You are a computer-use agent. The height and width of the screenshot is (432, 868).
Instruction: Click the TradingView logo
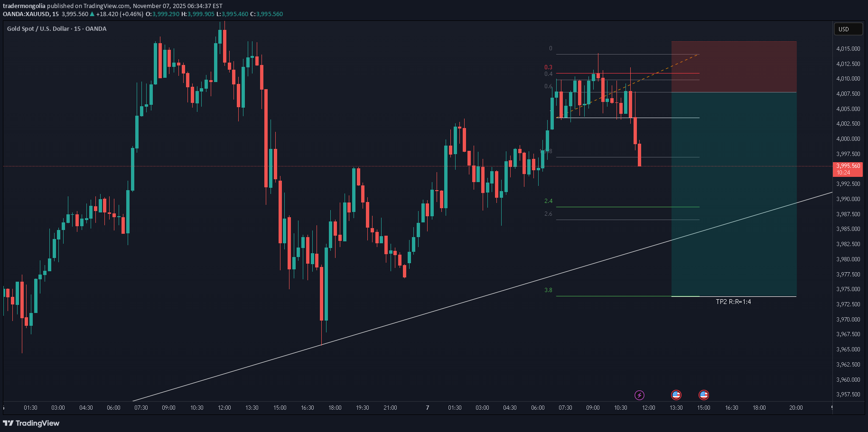(31, 423)
